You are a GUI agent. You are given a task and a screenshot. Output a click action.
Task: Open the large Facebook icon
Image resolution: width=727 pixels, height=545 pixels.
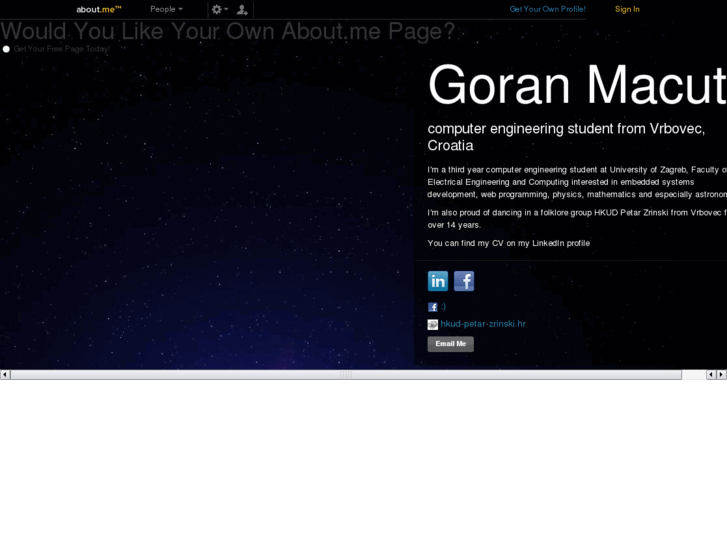click(464, 281)
